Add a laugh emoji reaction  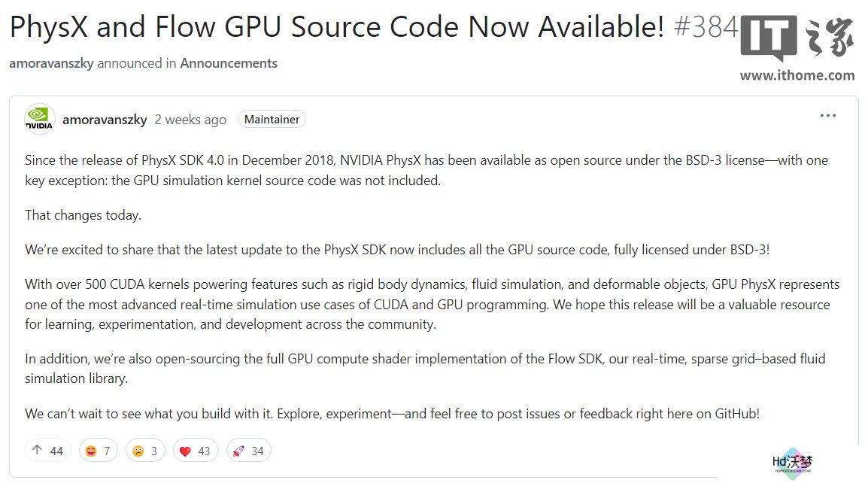coord(98,451)
